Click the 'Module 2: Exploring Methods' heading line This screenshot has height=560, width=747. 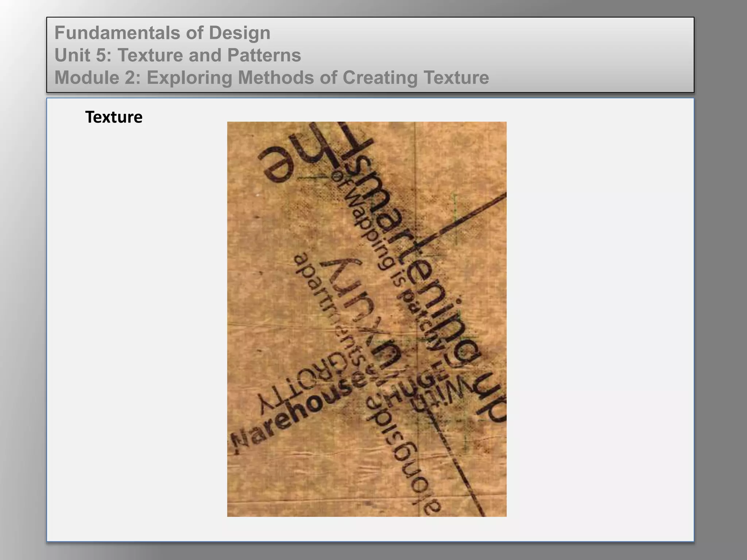pyautogui.click(x=271, y=77)
